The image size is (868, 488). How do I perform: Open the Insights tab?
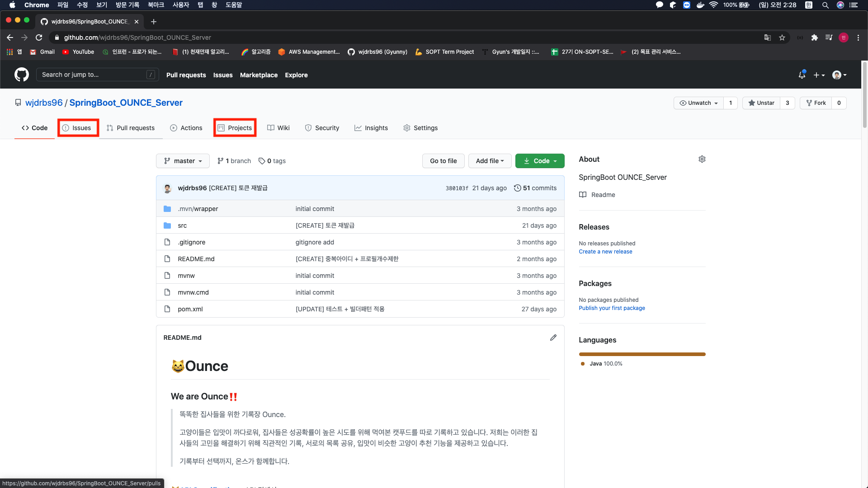pyautogui.click(x=371, y=128)
